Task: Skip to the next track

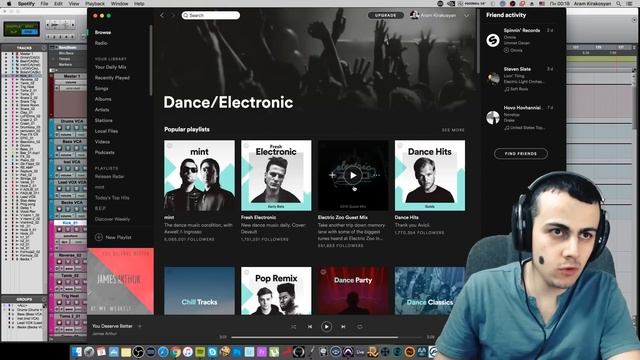Action: (x=343, y=327)
